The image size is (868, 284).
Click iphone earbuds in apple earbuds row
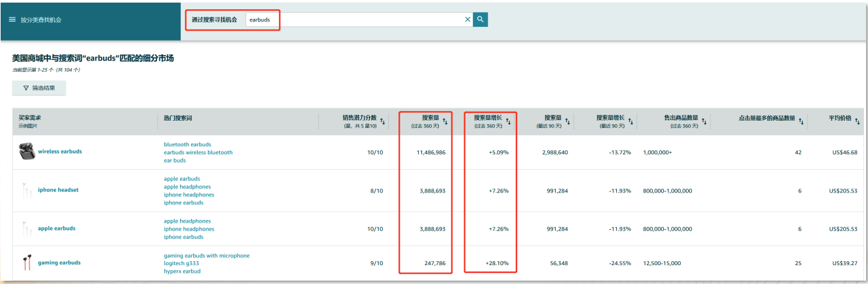[x=183, y=237]
